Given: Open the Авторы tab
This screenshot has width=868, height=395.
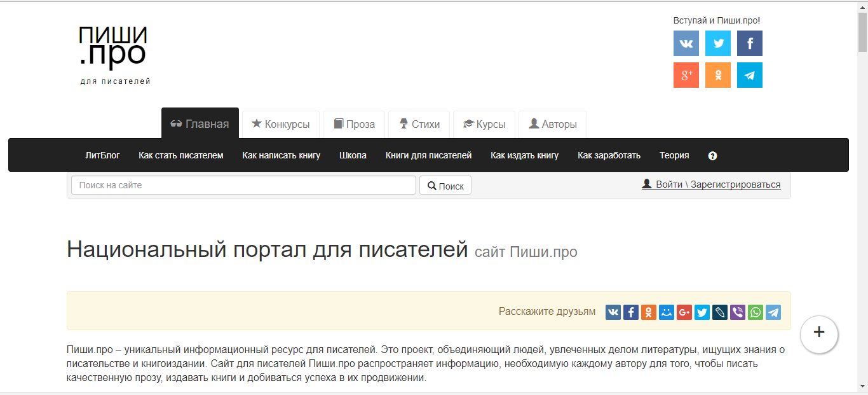Looking at the screenshot, I should pyautogui.click(x=553, y=124).
